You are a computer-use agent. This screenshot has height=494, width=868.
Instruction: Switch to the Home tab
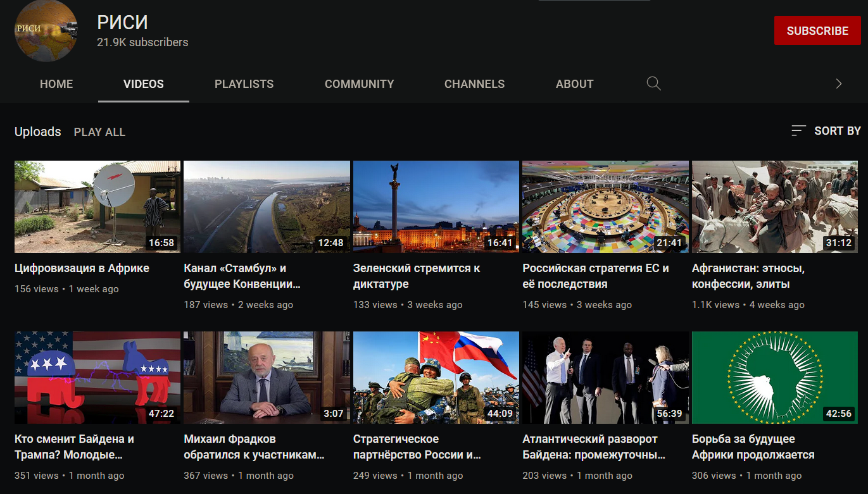[56, 84]
